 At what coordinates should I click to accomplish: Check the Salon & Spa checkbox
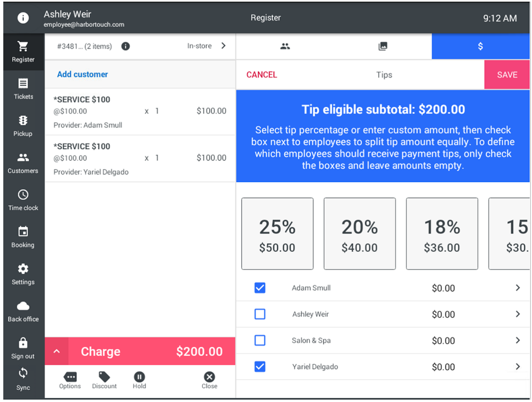(x=260, y=340)
